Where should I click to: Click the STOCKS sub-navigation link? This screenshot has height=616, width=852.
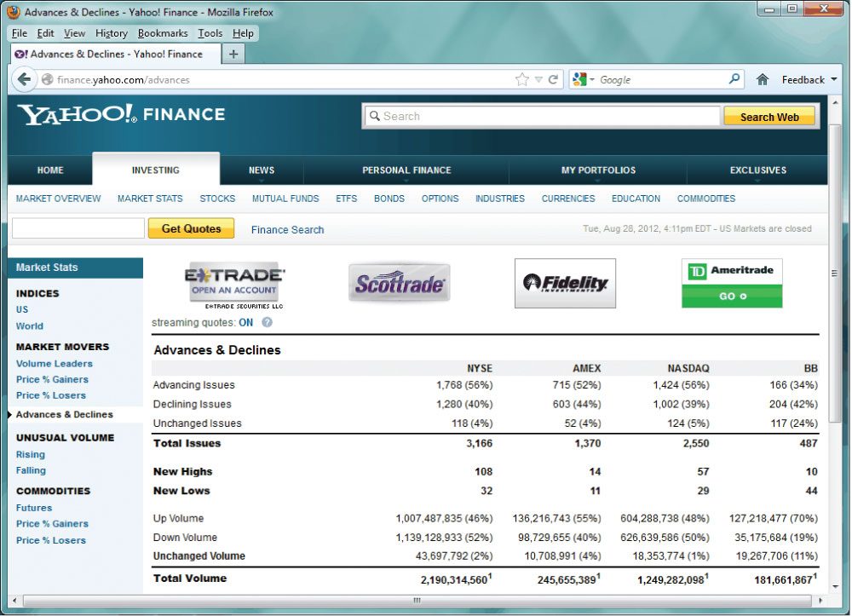(217, 199)
